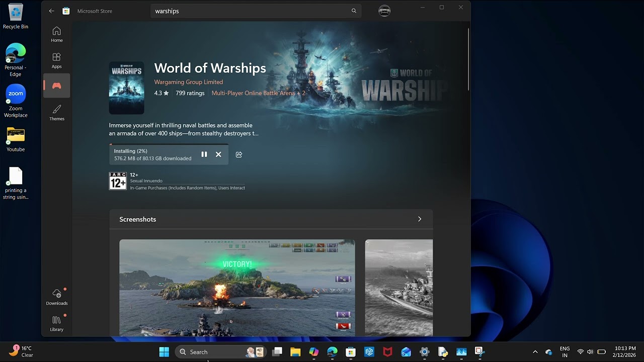The width and height of the screenshot is (644, 362).
Task: Cancel the installation with the X button
Action: click(218, 154)
